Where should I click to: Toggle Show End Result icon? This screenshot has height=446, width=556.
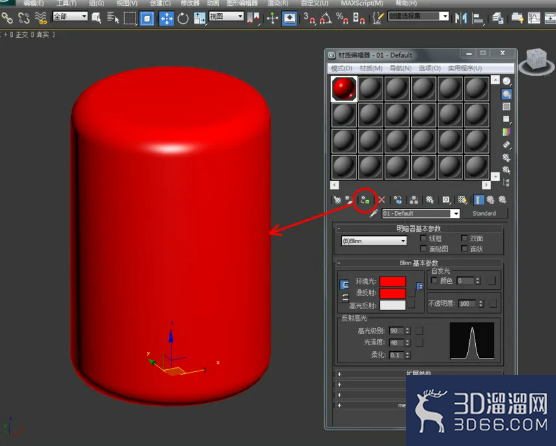(479, 200)
